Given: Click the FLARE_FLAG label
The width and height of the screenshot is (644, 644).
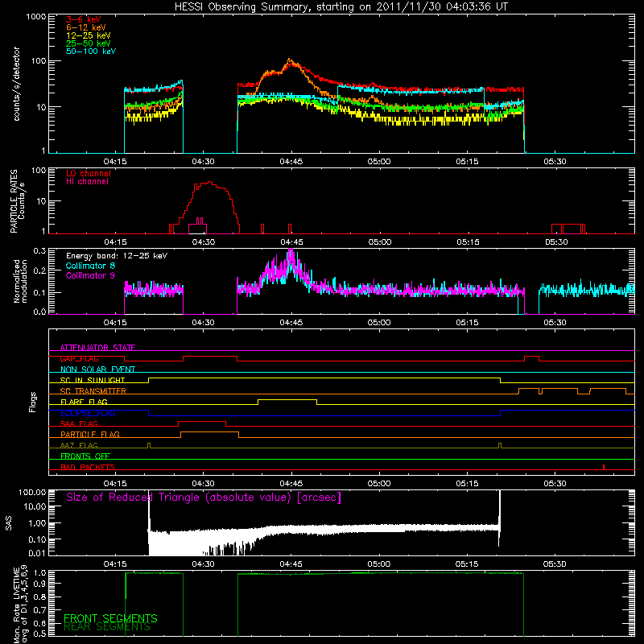Looking at the screenshot, I should (x=84, y=402).
